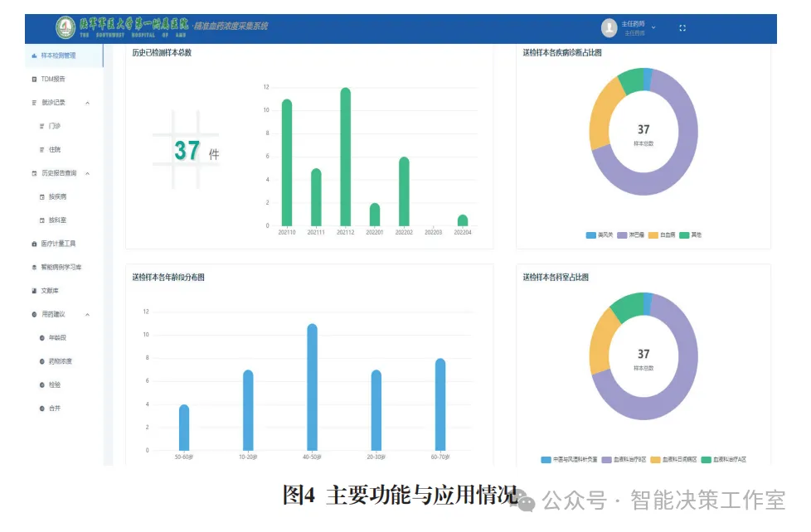Screen dimensions: 811x532
Task: Click the blue bar for 20-30岁
Action: (x=376, y=410)
